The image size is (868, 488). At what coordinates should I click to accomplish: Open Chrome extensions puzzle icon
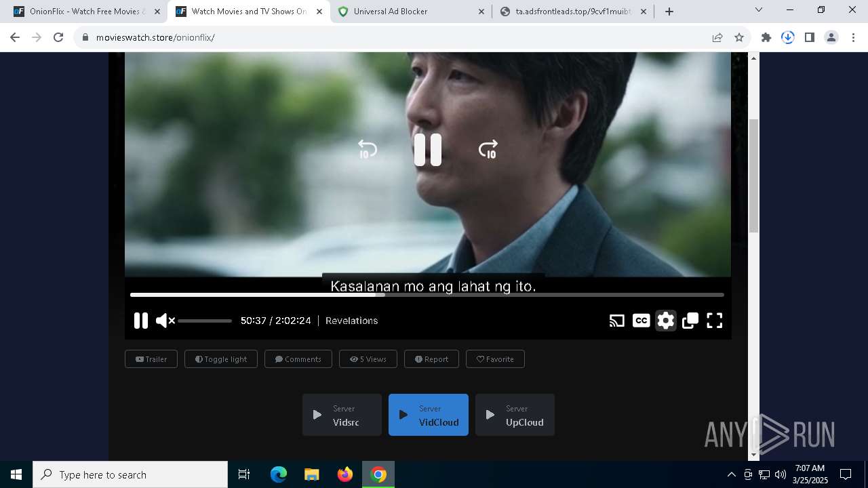click(766, 37)
